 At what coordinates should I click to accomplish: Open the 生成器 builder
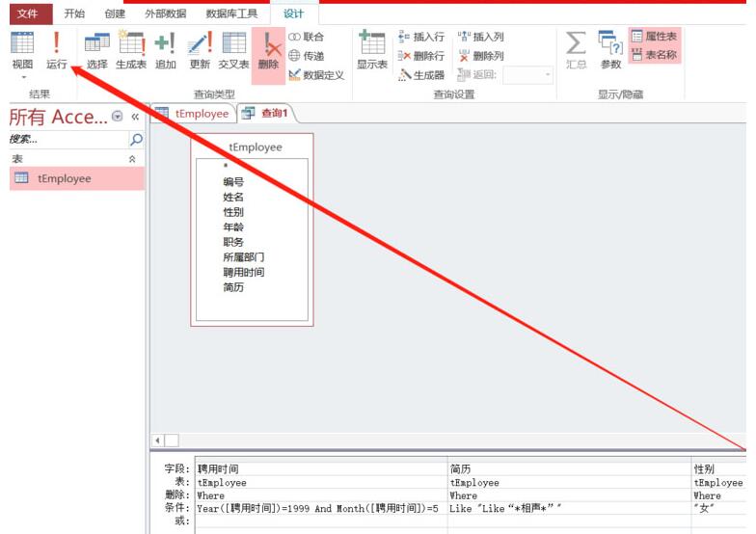coord(421,75)
